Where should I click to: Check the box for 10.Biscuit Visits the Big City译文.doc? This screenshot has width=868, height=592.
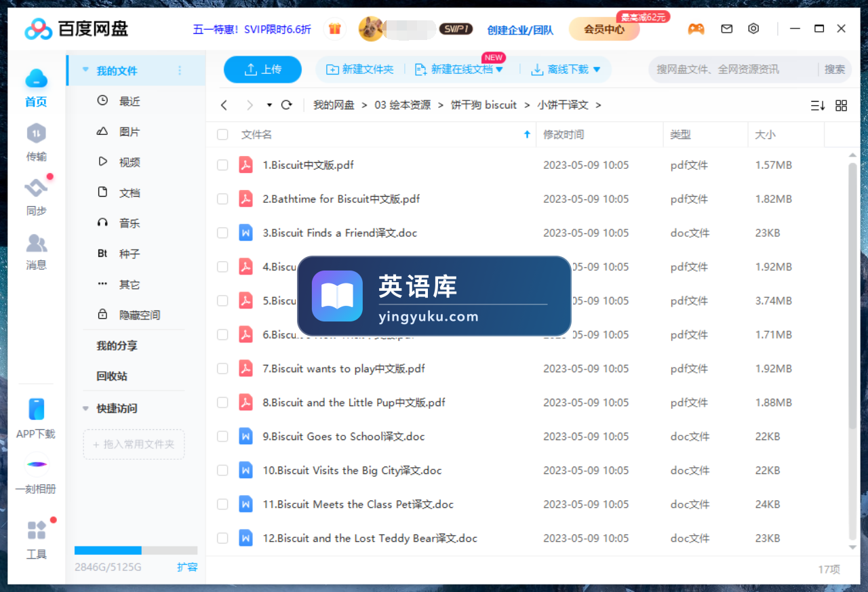click(222, 470)
